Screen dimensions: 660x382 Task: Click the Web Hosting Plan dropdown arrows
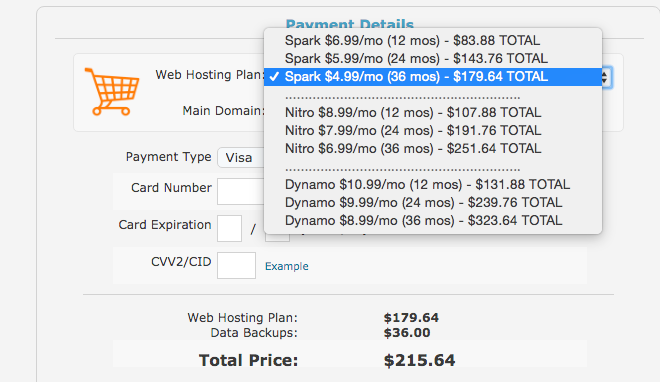(x=606, y=77)
